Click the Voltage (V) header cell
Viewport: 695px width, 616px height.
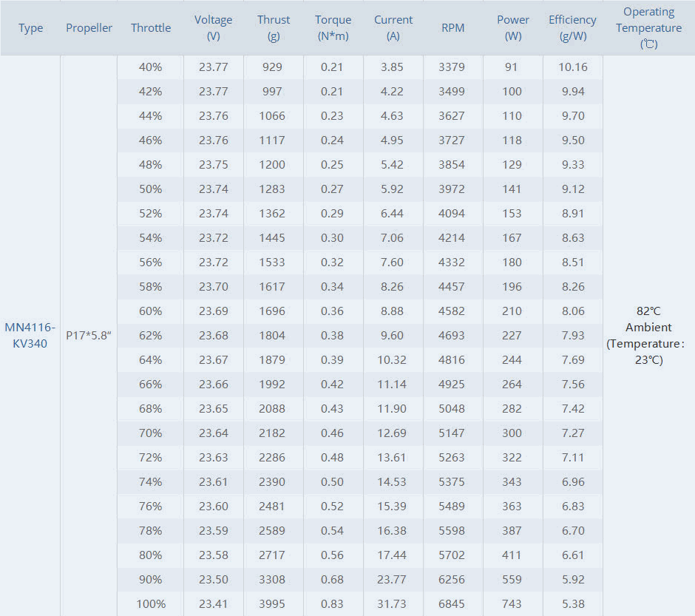coord(214,28)
